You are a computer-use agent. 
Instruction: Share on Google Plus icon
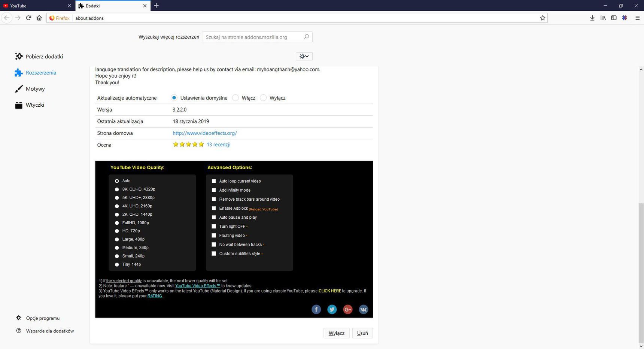tap(348, 309)
